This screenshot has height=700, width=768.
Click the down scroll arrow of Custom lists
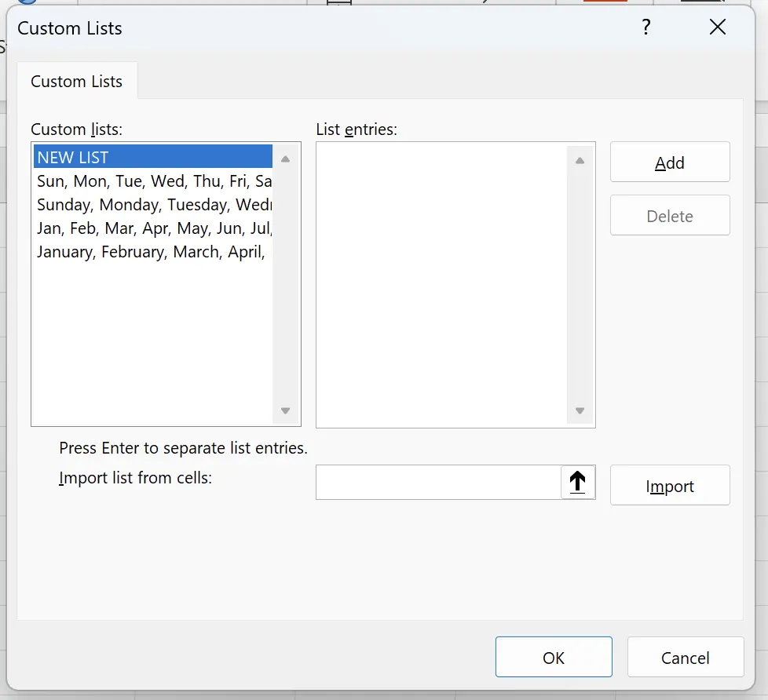point(285,410)
